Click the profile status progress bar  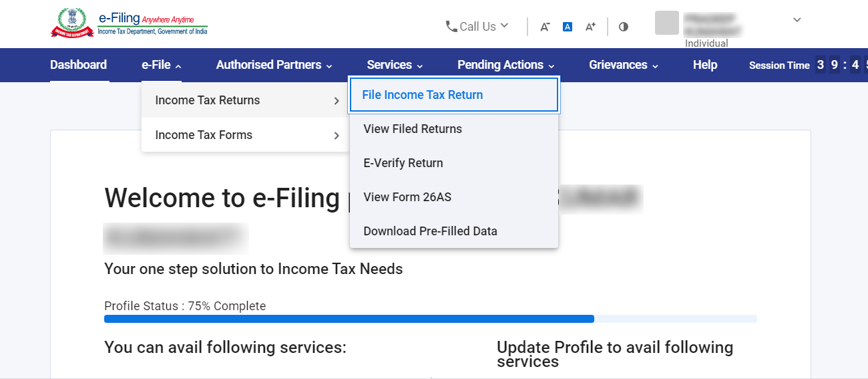click(x=430, y=319)
